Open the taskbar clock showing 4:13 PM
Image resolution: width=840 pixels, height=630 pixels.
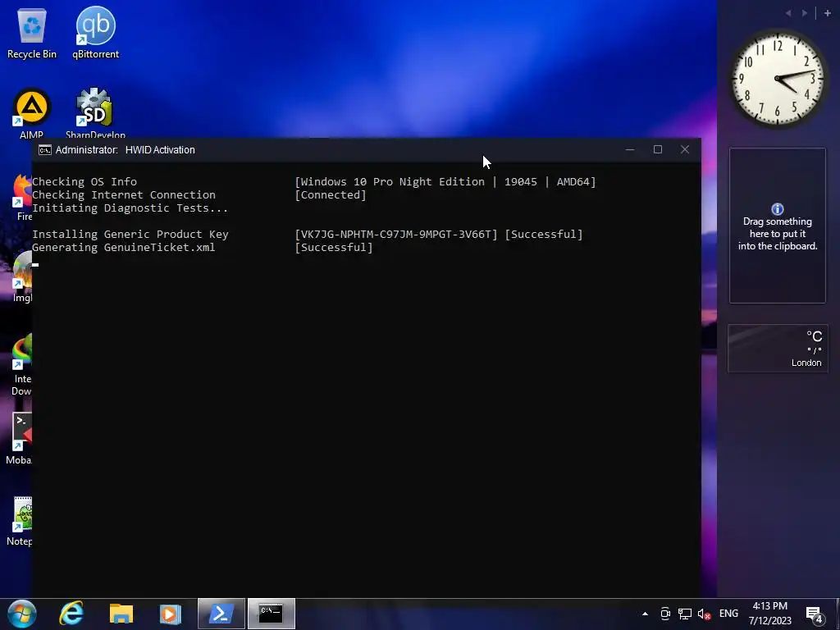point(769,614)
